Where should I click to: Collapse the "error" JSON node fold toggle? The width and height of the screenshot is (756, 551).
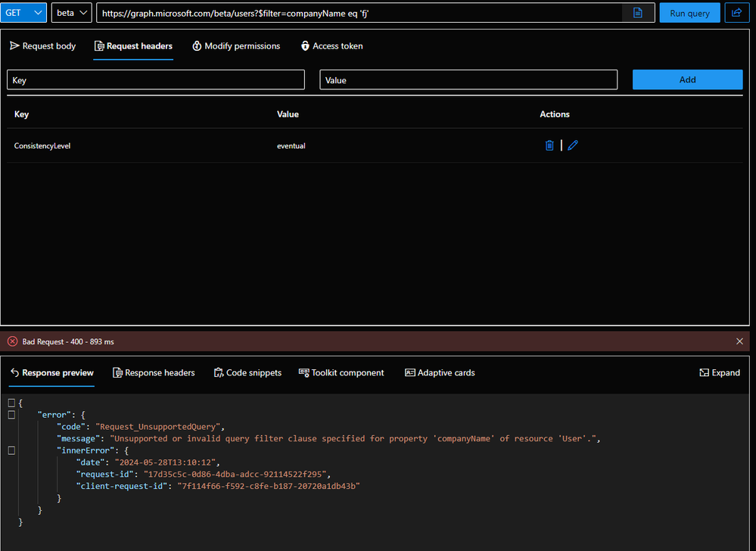[x=11, y=415]
